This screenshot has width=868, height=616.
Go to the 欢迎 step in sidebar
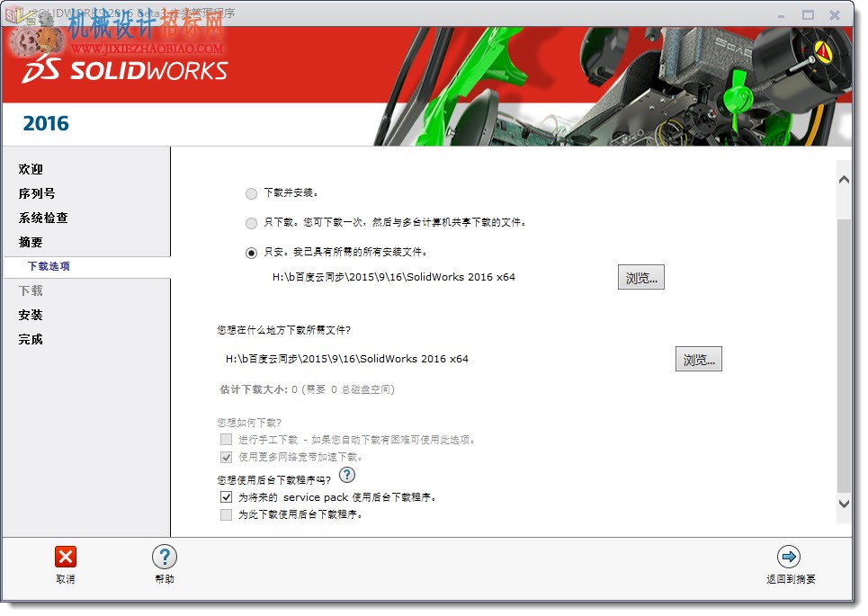31,169
